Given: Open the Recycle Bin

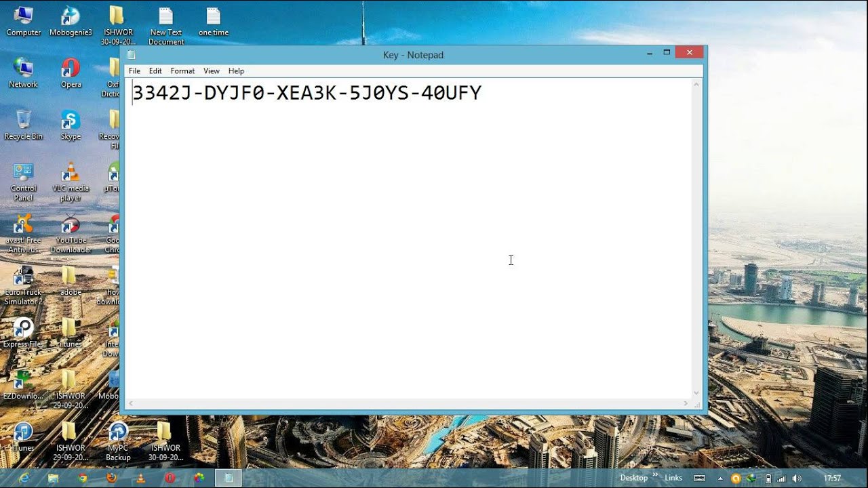Looking at the screenshot, I should [23, 125].
